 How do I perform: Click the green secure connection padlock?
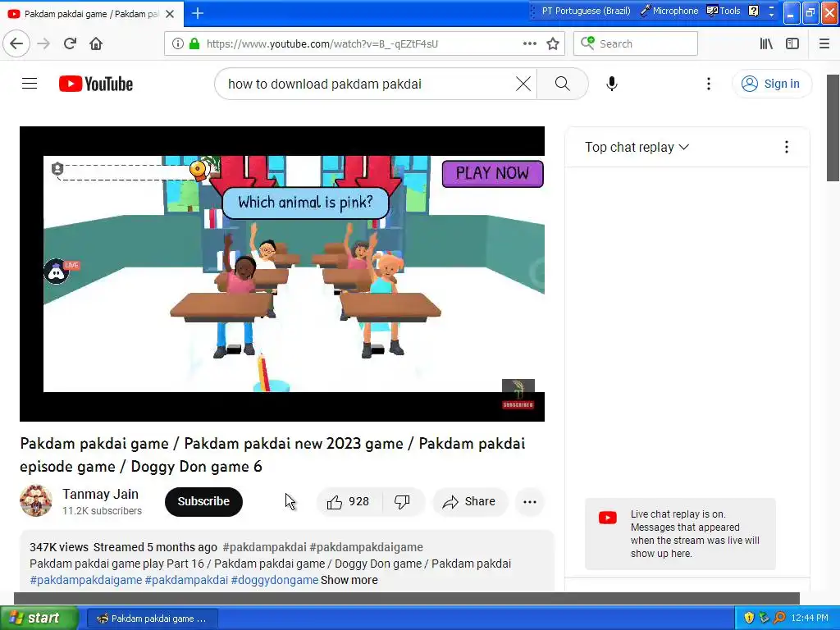(x=194, y=43)
